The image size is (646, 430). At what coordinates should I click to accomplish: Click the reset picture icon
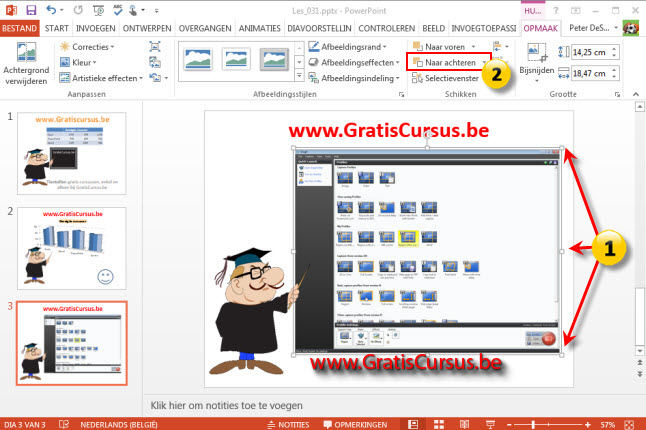click(155, 78)
